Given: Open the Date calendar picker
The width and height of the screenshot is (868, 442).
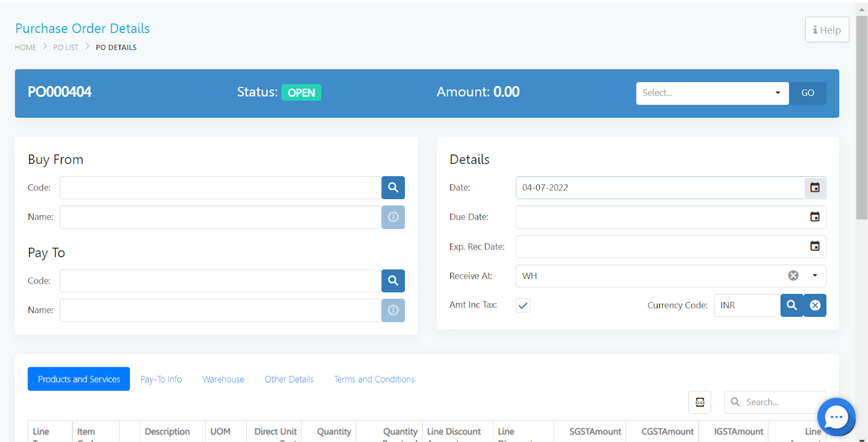Looking at the screenshot, I should click(x=815, y=188).
